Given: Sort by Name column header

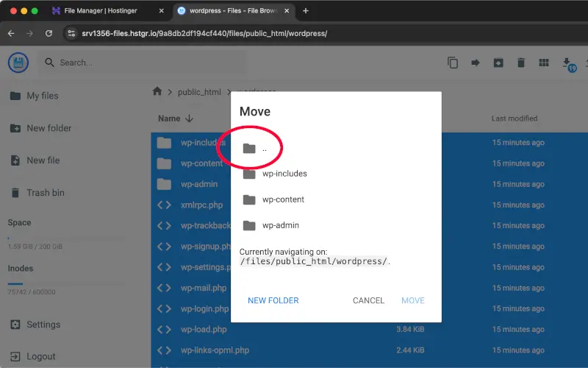Looking at the screenshot, I should (x=176, y=118).
